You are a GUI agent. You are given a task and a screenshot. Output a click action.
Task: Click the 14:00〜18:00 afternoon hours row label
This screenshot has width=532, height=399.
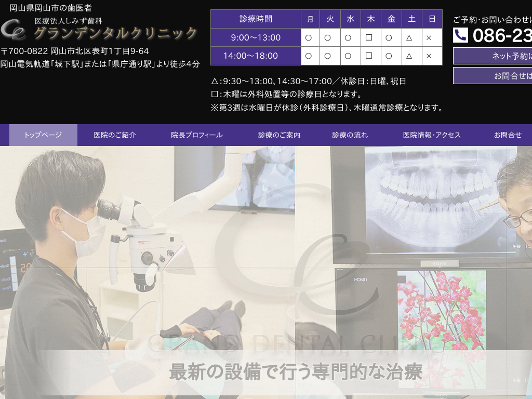pyautogui.click(x=256, y=56)
